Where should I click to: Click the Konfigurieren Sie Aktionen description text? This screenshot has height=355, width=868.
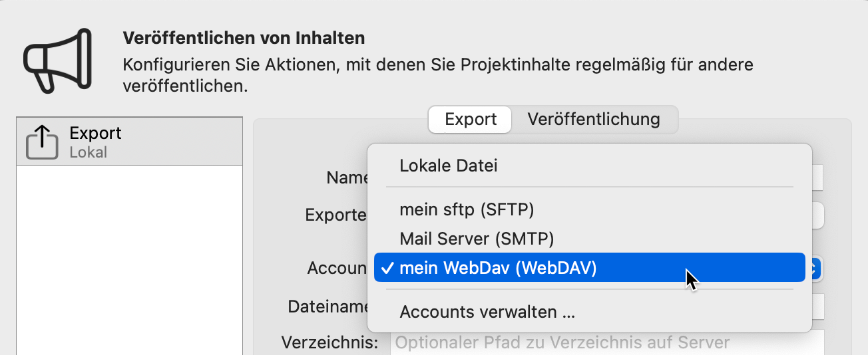437,65
